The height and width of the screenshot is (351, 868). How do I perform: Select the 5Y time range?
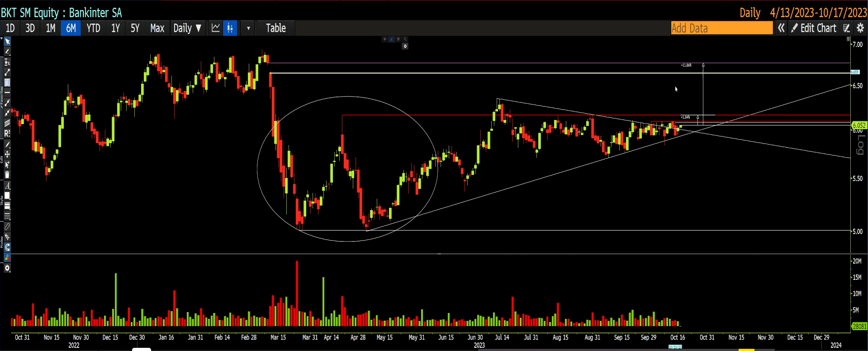click(x=135, y=28)
